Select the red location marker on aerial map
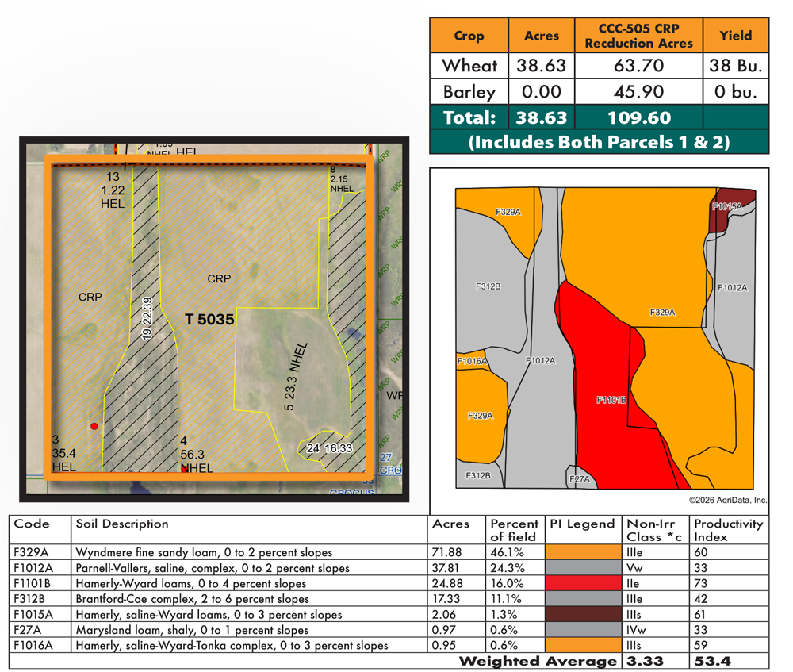This screenshot has height=672, width=793. tap(94, 426)
